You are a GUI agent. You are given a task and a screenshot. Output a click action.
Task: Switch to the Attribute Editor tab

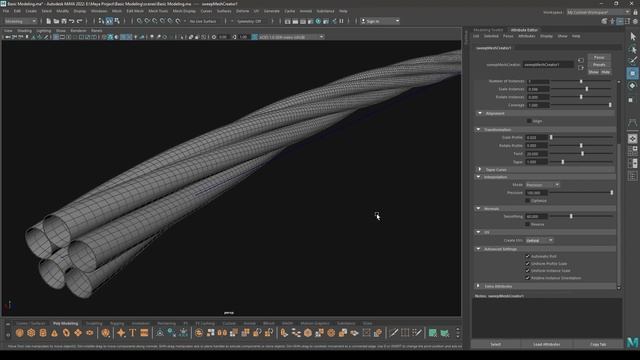pyautogui.click(x=524, y=30)
